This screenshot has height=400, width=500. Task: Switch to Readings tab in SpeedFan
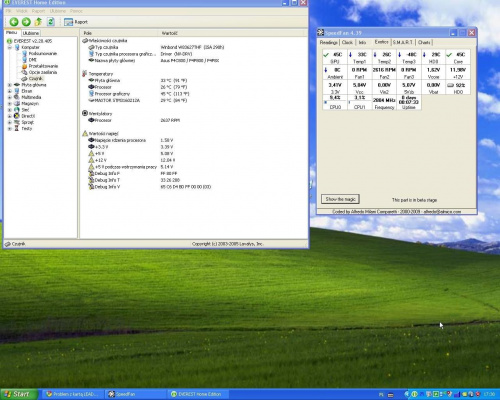329,42
